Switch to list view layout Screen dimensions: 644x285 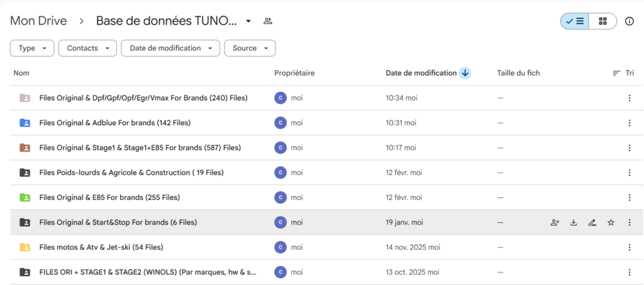click(575, 21)
